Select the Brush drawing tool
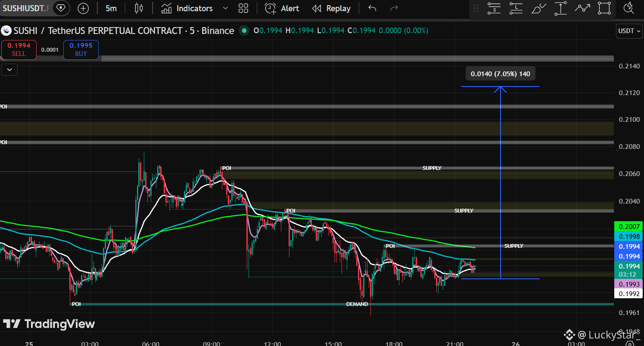Viewport: 644px width, 346px height. [x=538, y=8]
